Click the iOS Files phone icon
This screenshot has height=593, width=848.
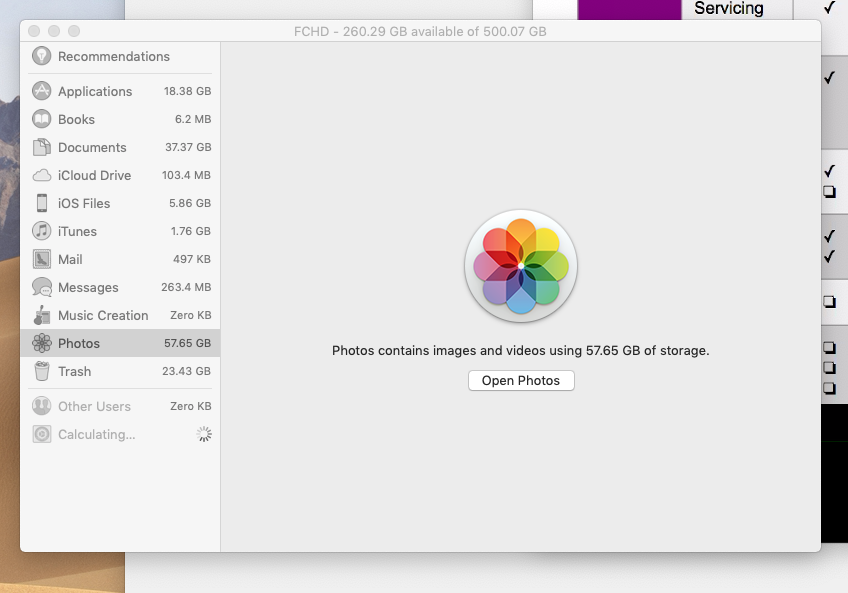pos(42,203)
